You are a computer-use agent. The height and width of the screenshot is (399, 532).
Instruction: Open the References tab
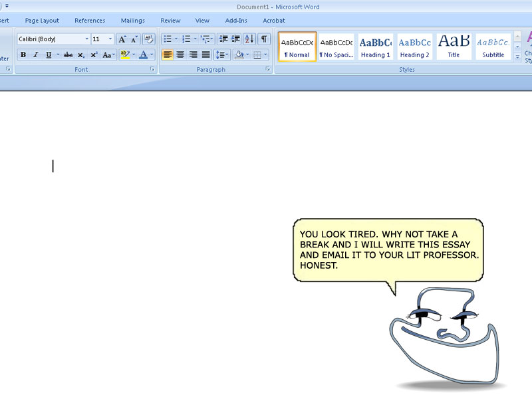(x=90, y=21)
